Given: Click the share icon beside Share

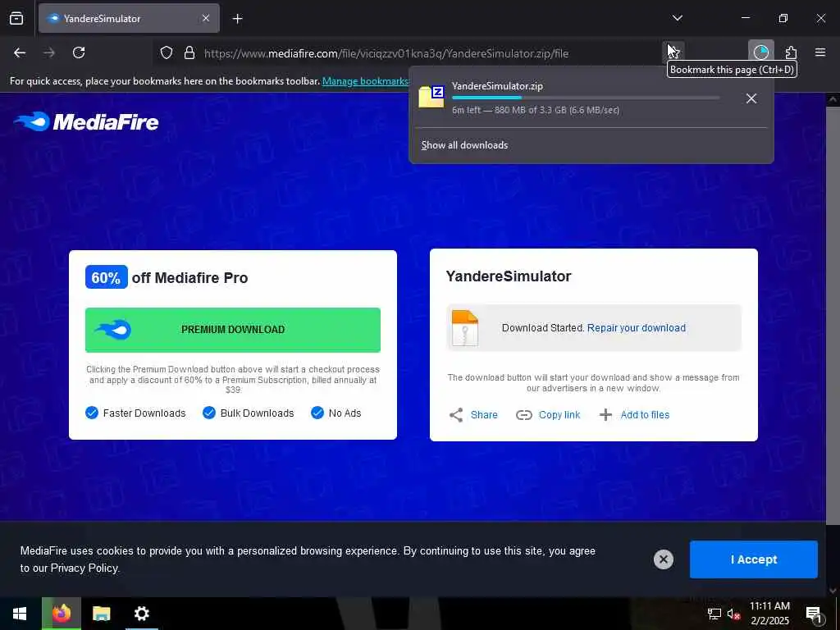Looking at the screenshot, I should coord(456,414).
